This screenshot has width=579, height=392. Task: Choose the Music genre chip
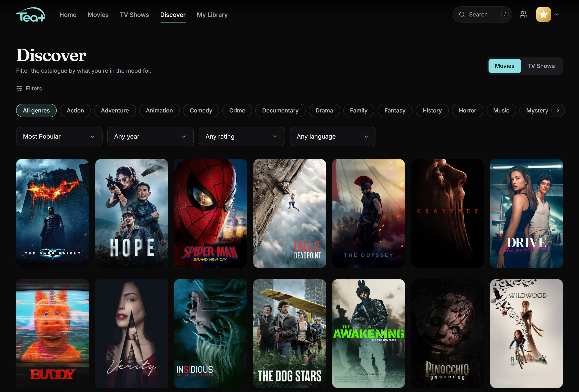click(x=501, y=110)
